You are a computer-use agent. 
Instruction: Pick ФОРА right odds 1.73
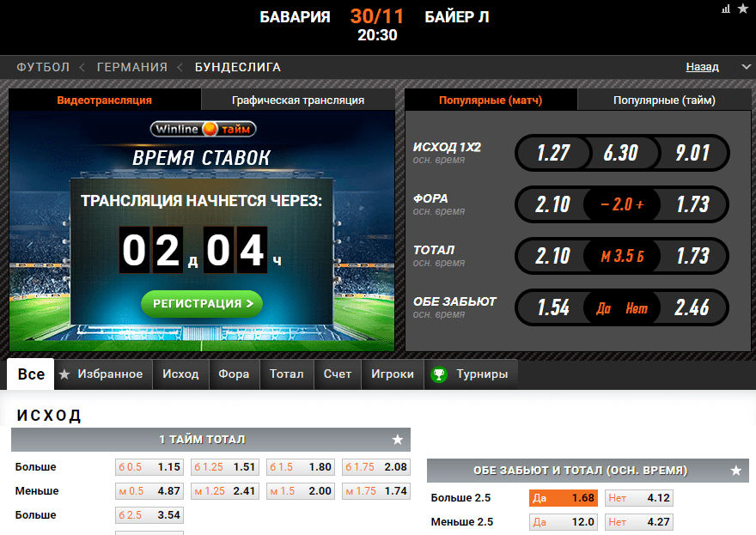[692, 204]
